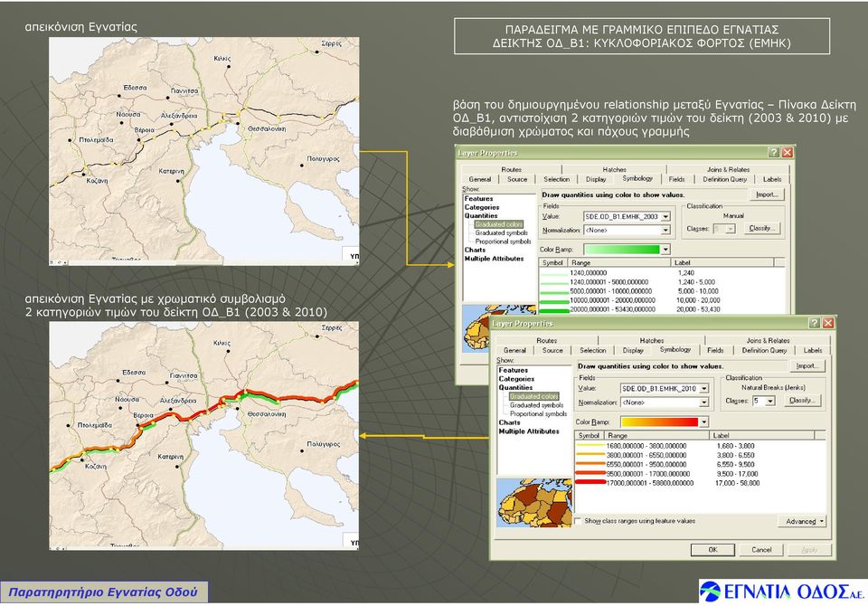Open the disabled Classes dropdown in the 2003 dialog

point(731,229)
